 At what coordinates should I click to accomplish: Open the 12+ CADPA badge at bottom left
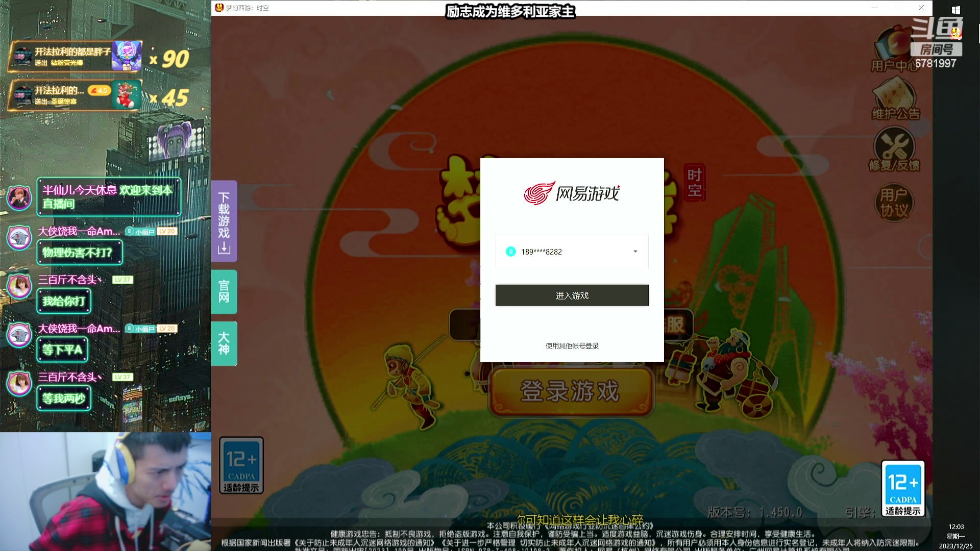[241, 466]
